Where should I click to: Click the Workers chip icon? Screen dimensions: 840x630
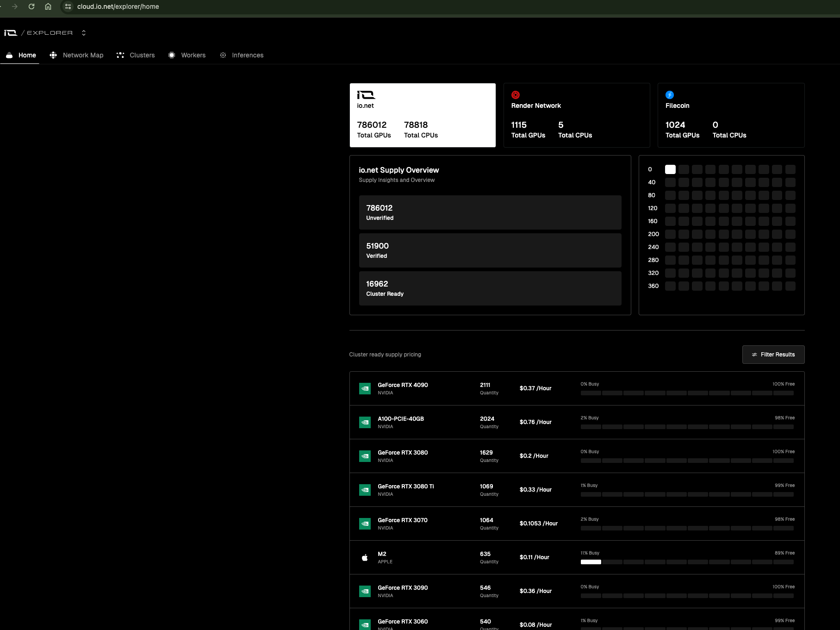[172, 55]
